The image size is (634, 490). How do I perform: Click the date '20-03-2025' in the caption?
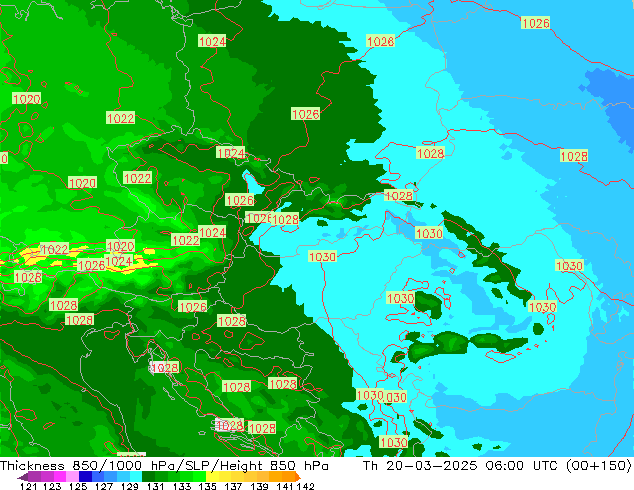(x=432, y=466)
